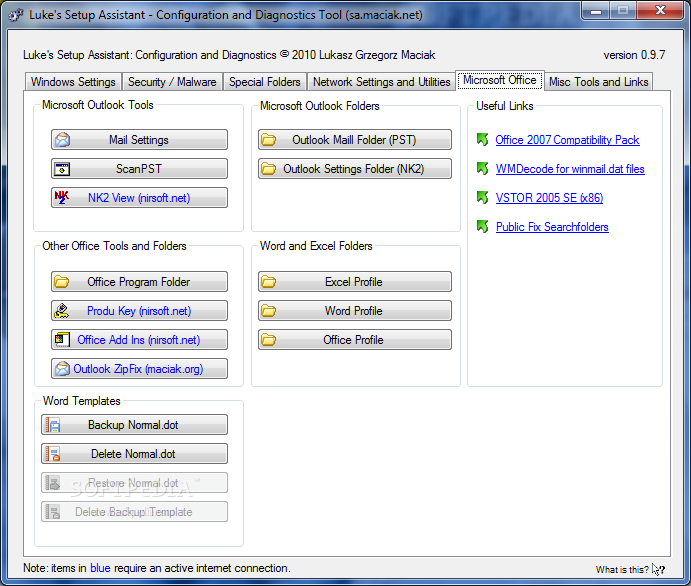
Task: Open the Security / Malware tab
Action: pos(172,82)
